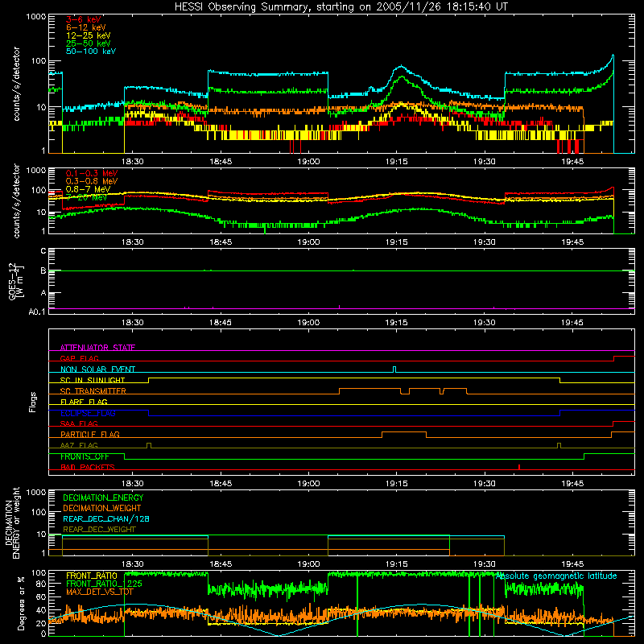Click the A0.1 flux level label
The height and width of the screenshot is (644, 644).
click(x=37, y=312)
